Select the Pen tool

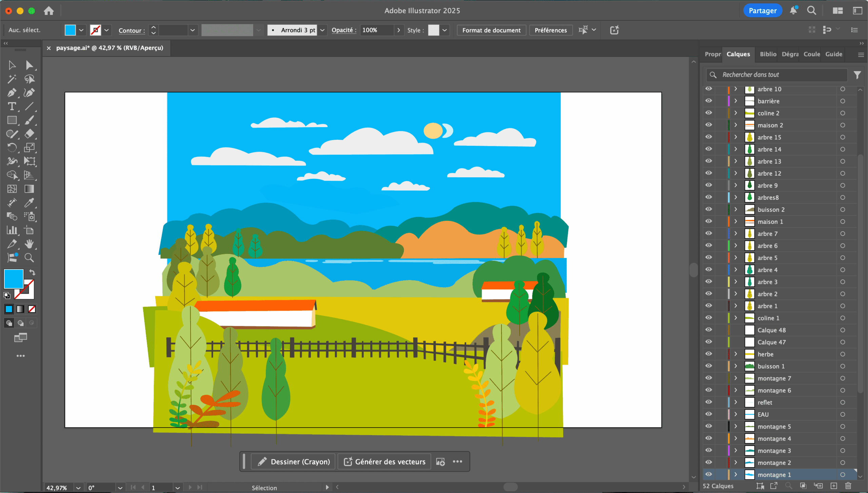12,93
